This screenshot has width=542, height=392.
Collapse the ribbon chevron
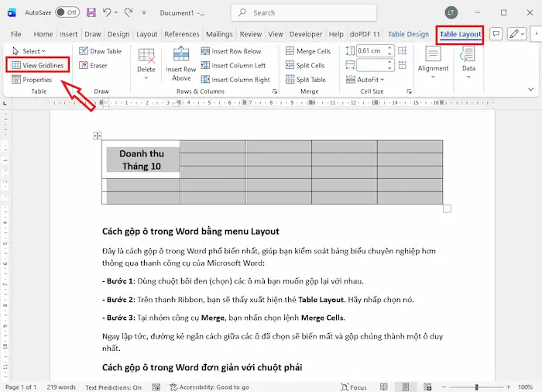click(530, 90)
